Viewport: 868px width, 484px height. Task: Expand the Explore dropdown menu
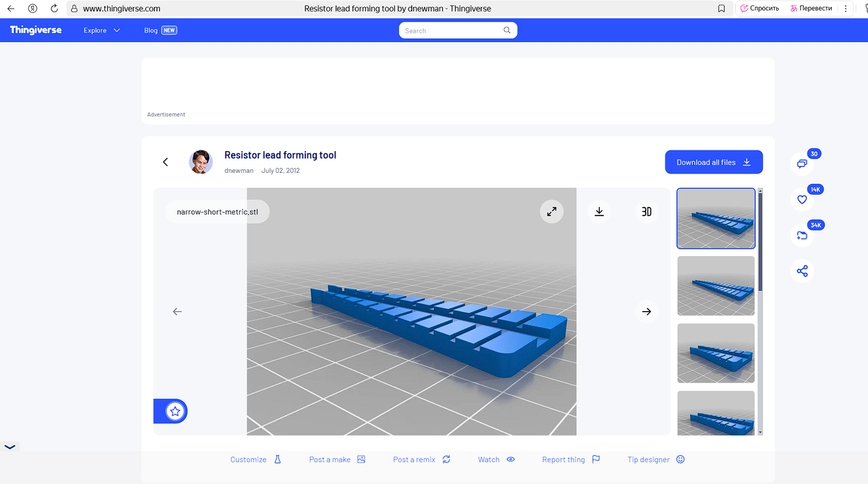click(102, 30)
